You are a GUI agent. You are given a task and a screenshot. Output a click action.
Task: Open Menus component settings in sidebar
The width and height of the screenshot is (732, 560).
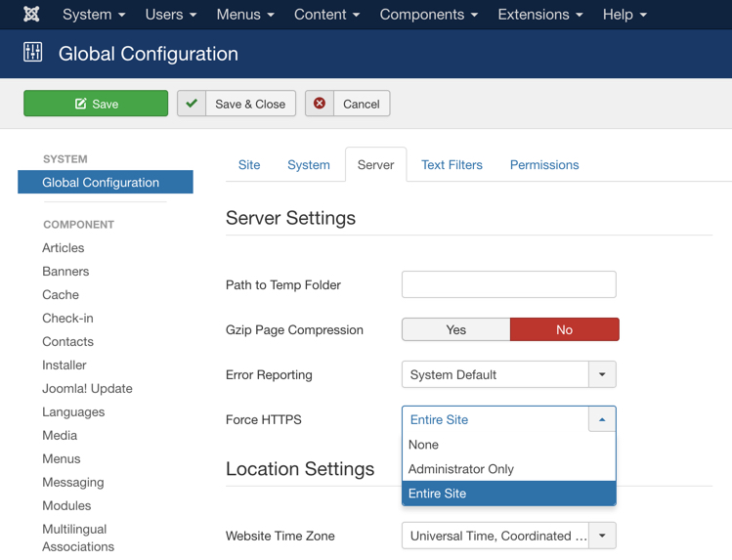62,458
